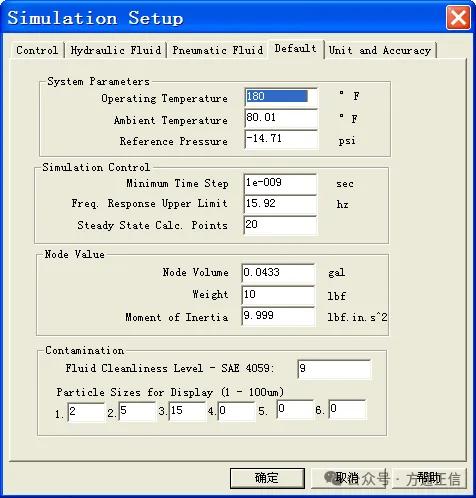Viewport: 476px width, 498px height.
Task: Close the Simulation Setup dialog
Action: tap(458, 17)
